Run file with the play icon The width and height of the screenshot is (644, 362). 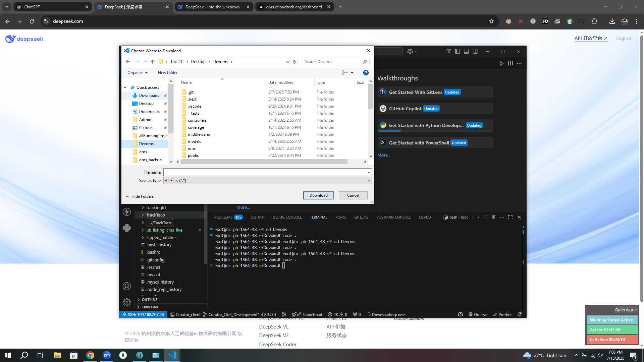501,63
